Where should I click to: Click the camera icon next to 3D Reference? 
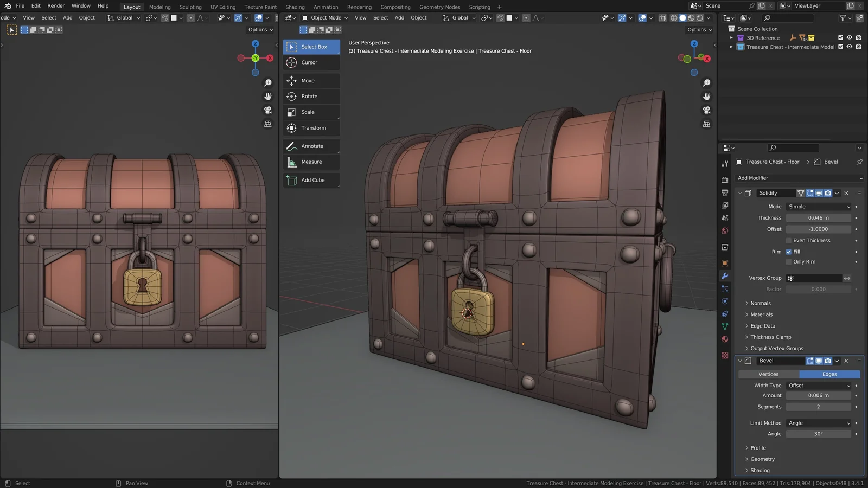(x=858, y=37)
